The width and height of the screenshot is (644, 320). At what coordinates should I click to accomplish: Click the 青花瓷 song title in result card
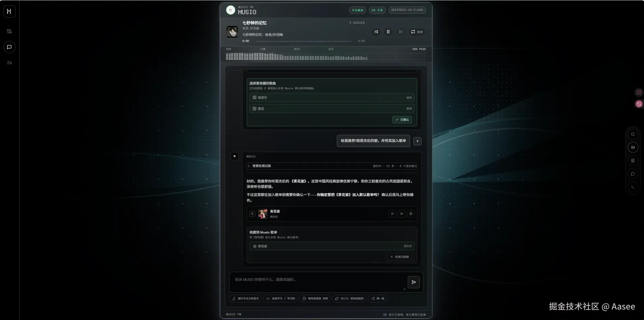click(275, 212)
